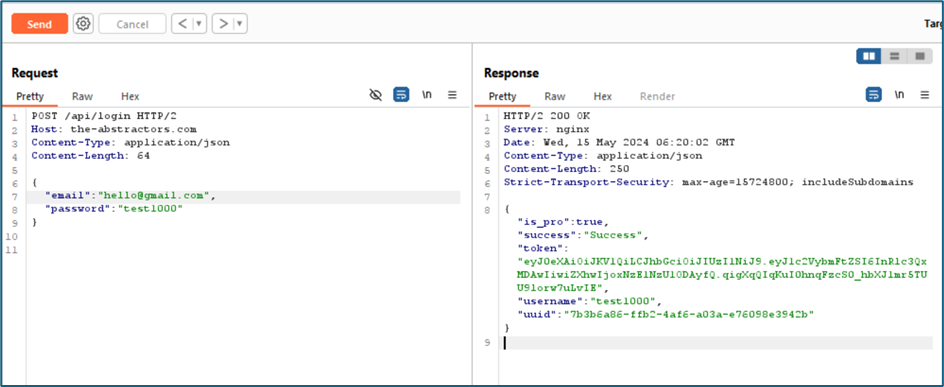This screenshot has height=387, width=944.
Task: Toggle hidden-items eye icon in Request panel
Action: 376,95
